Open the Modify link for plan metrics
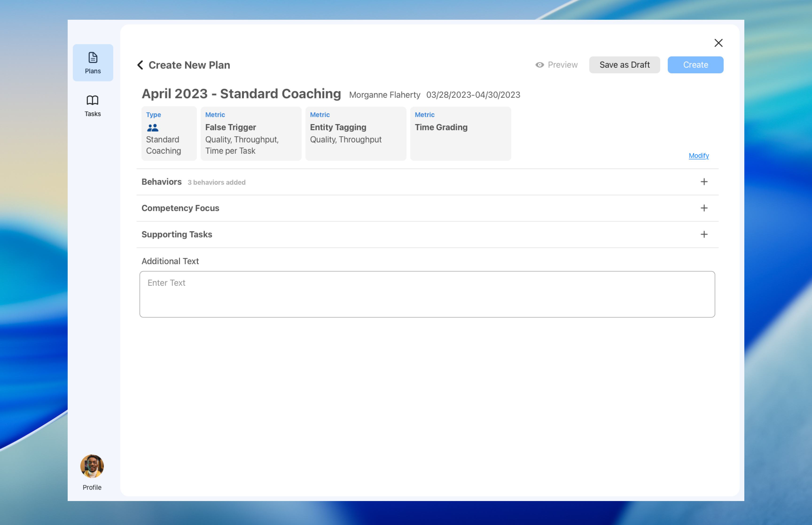Viewport: 812px width, 525px height. coord(699,156)
